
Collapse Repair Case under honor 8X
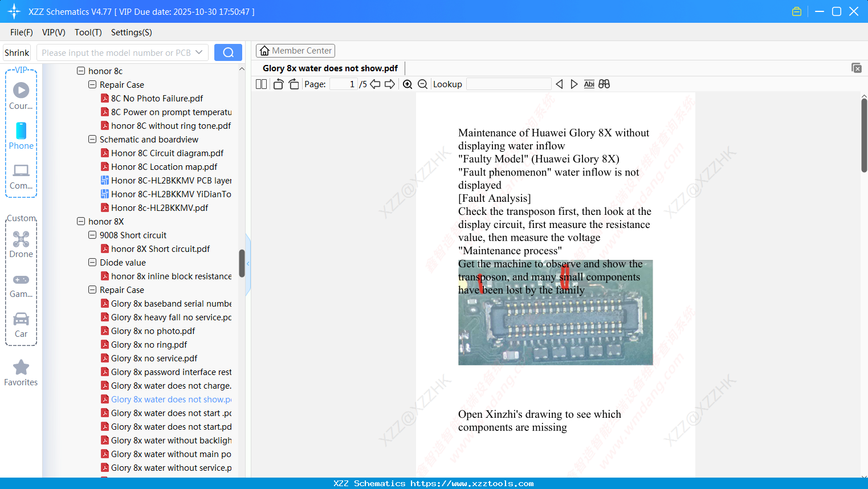click(x=92, y=290)
